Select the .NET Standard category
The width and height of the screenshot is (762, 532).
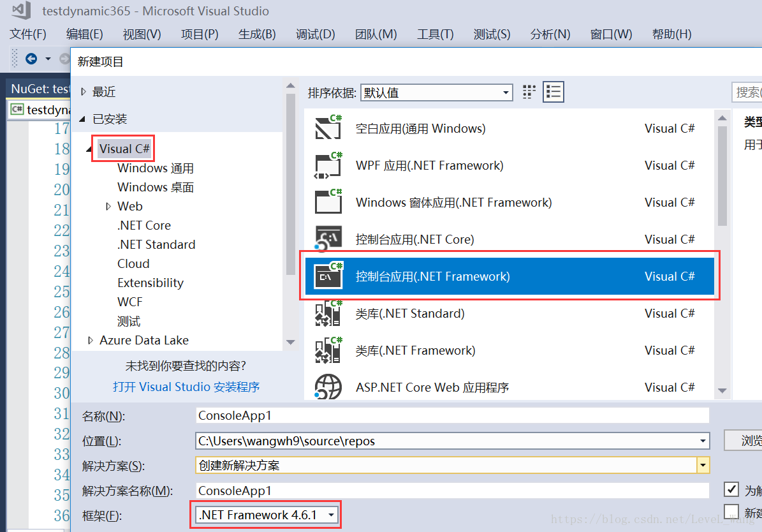(x=156, y=244)
